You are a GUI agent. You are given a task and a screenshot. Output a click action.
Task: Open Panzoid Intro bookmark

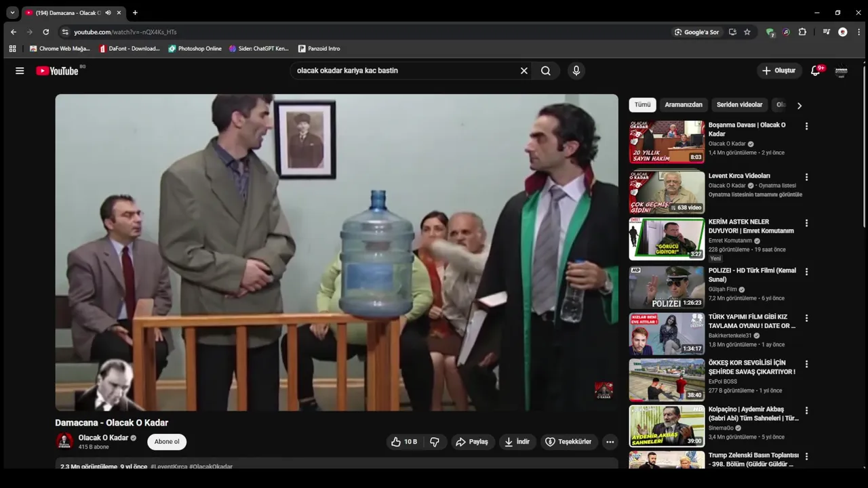tap(319, 49)
